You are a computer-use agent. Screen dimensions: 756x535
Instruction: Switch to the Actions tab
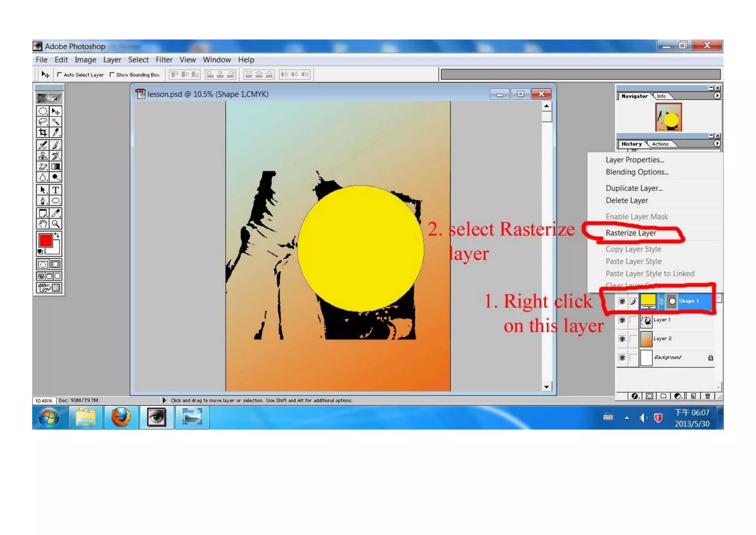(660, 144)
